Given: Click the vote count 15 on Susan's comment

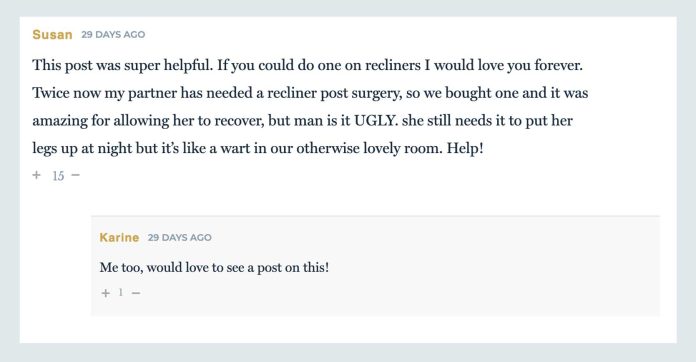Looking at the screenshot, I should pyautogui.click(x=58, y=176).
